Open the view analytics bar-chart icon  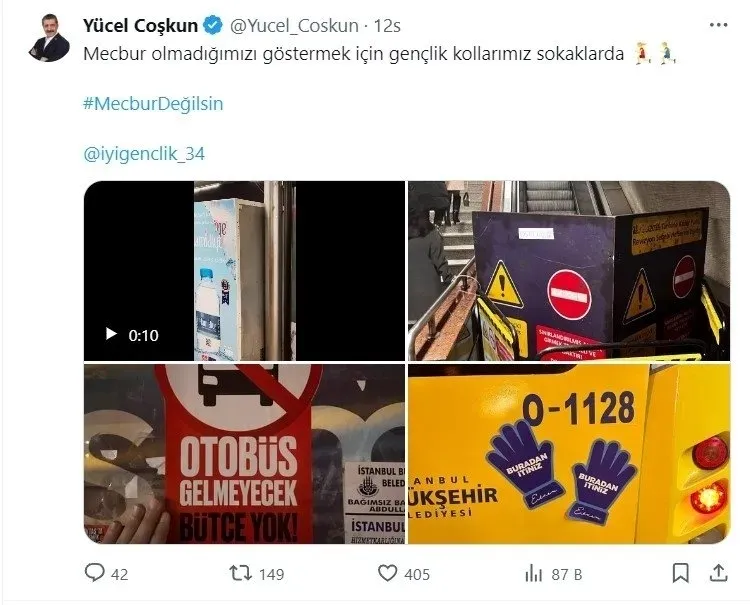(533, 573)
